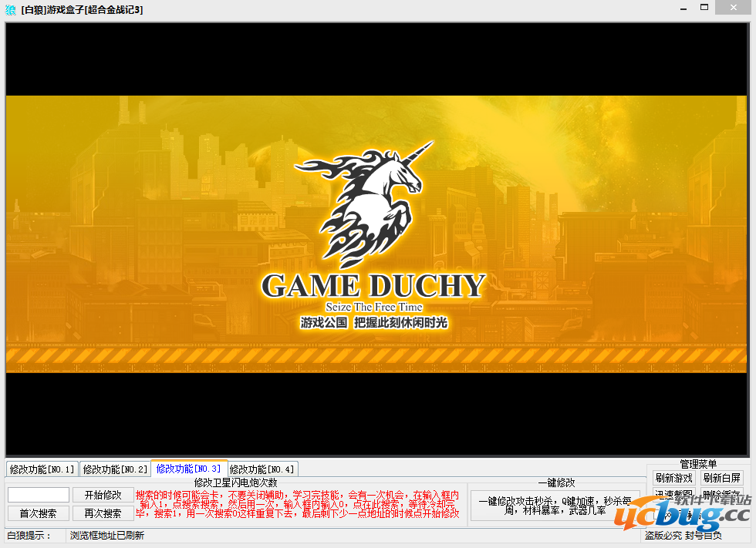Minimize the 白狼 game box window
This screenshot has height=548, width=756.
[x=683, y=8]
